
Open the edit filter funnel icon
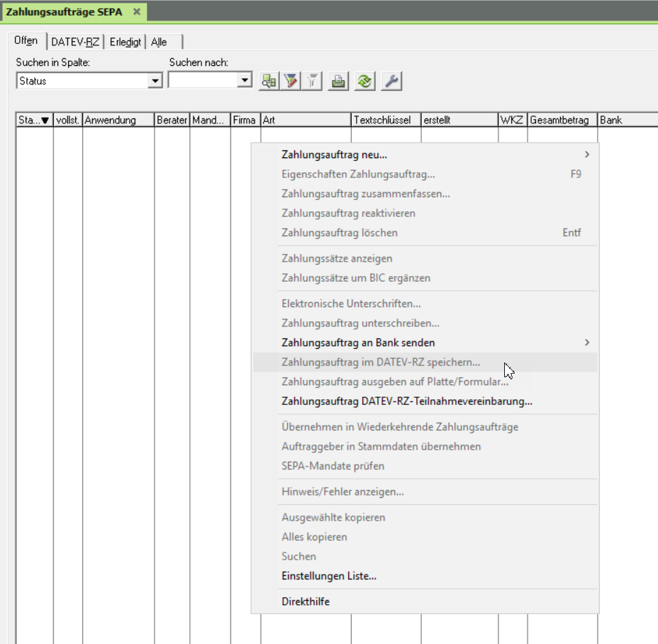(291, 81)
